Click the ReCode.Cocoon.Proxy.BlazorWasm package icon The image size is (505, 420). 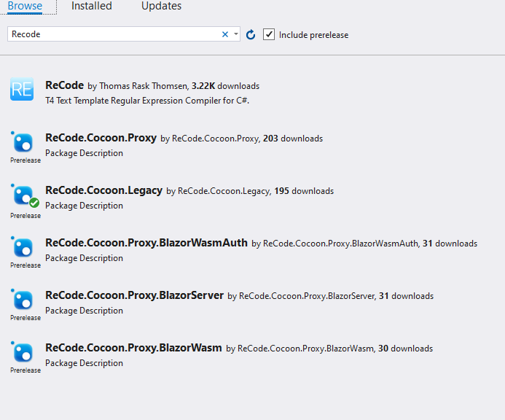click(23, 352)
